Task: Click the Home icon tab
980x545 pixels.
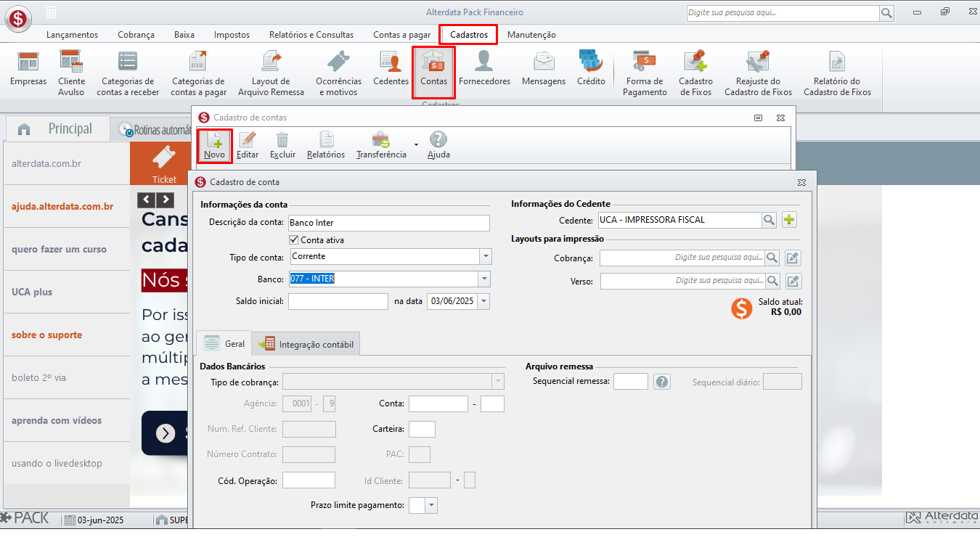Action: (x=24, y=129)
